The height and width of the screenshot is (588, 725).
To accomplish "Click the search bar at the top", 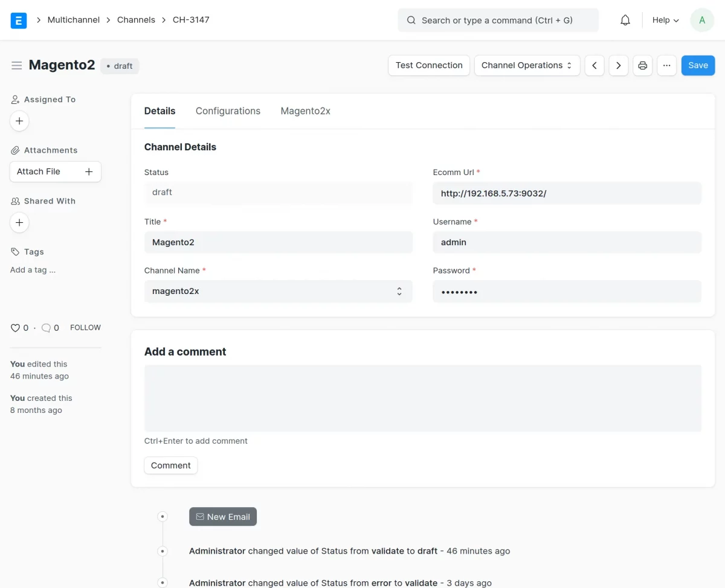I will click(498, 20).
